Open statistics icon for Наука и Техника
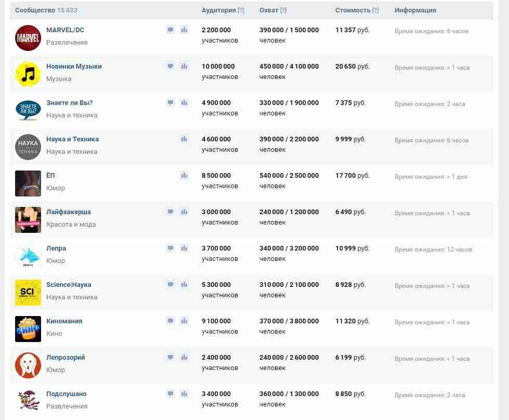This screenshot has height=420, width=509. pos(184,139)
